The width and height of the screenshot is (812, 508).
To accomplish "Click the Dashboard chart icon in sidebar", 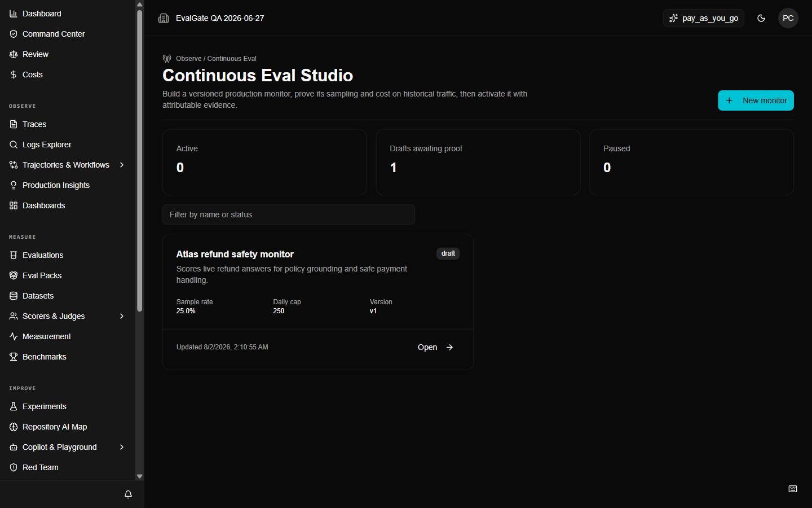I will 14,14.
